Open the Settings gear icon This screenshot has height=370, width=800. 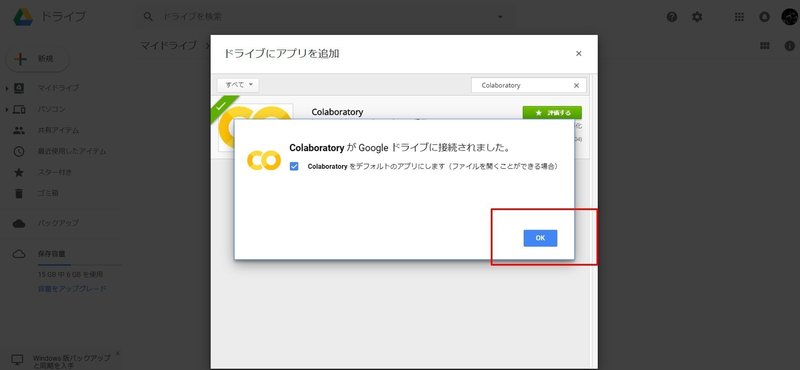697,17
